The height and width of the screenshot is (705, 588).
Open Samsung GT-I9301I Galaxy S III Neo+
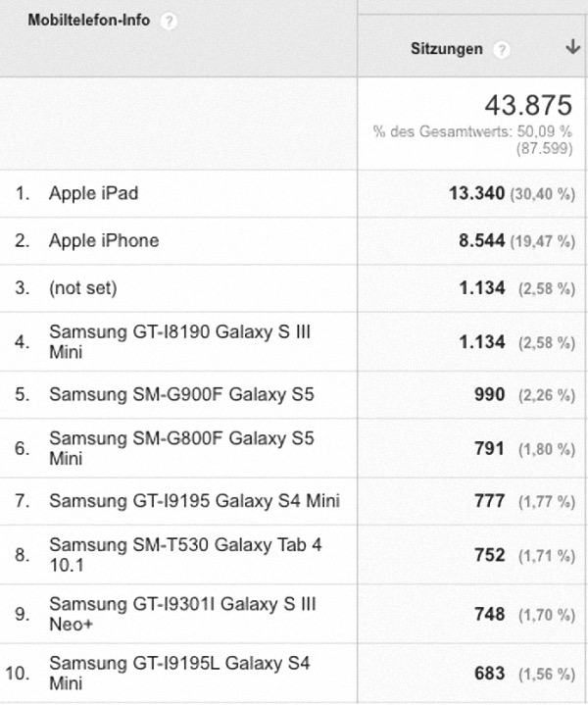pyautogui.click(x=182, y=614)
